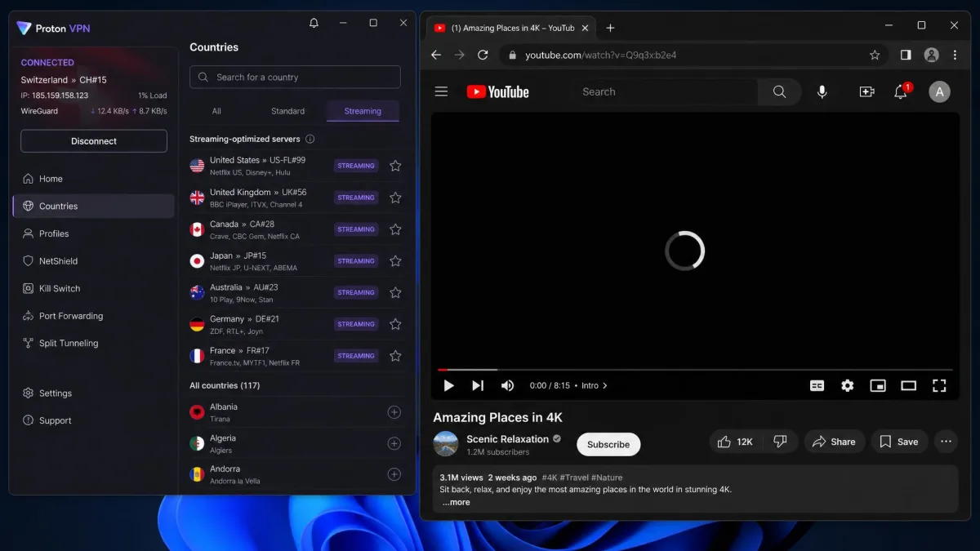Star the Japan JP#15 server
The image size is (980, 551).
[x=395, y=261]
